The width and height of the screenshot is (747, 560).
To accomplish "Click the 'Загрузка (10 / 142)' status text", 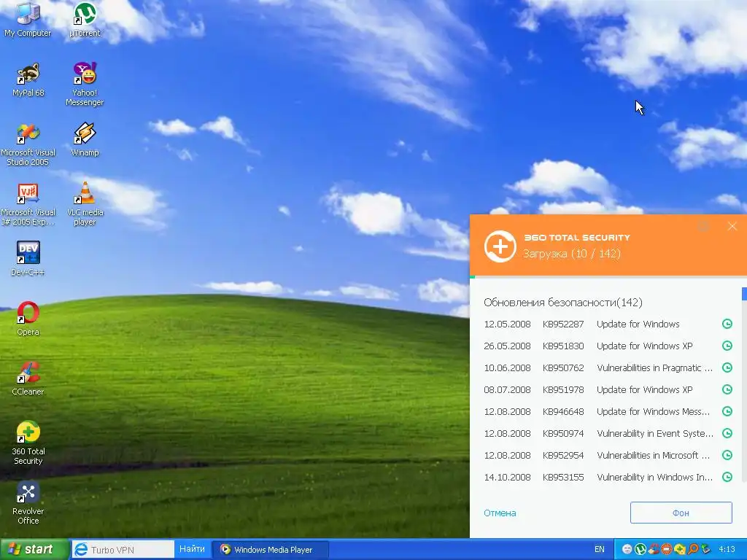I will click(x=572, y=253).
